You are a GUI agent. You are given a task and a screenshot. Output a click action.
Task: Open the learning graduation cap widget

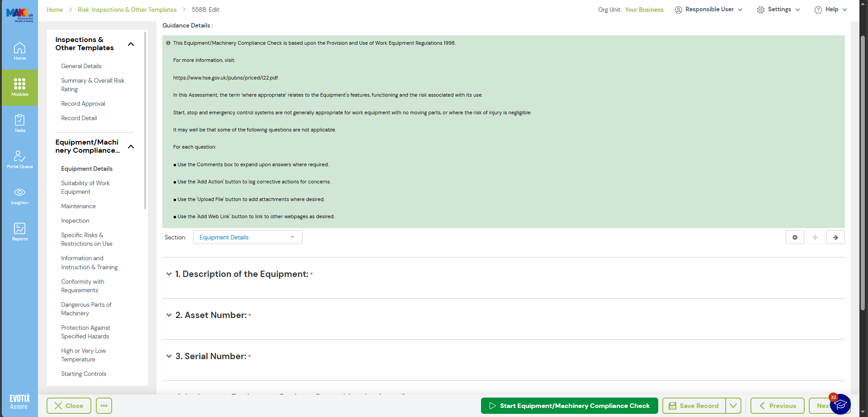[x=840, y=404]
